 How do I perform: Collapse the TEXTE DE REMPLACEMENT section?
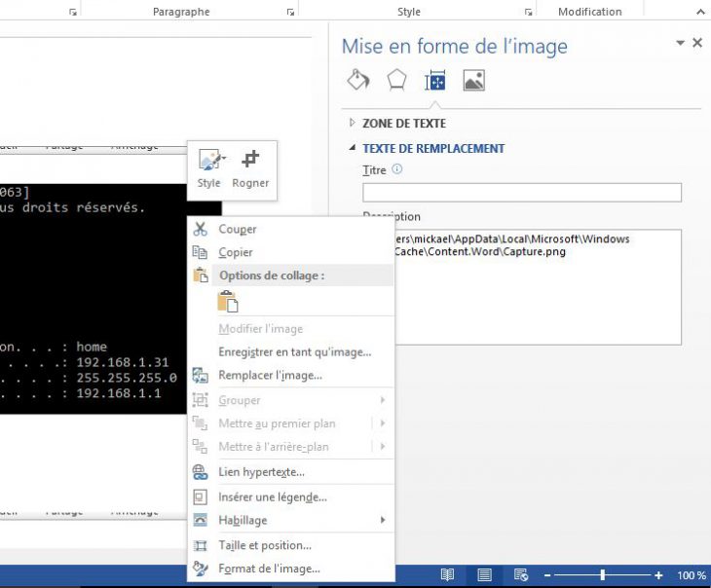pos(353,148)
